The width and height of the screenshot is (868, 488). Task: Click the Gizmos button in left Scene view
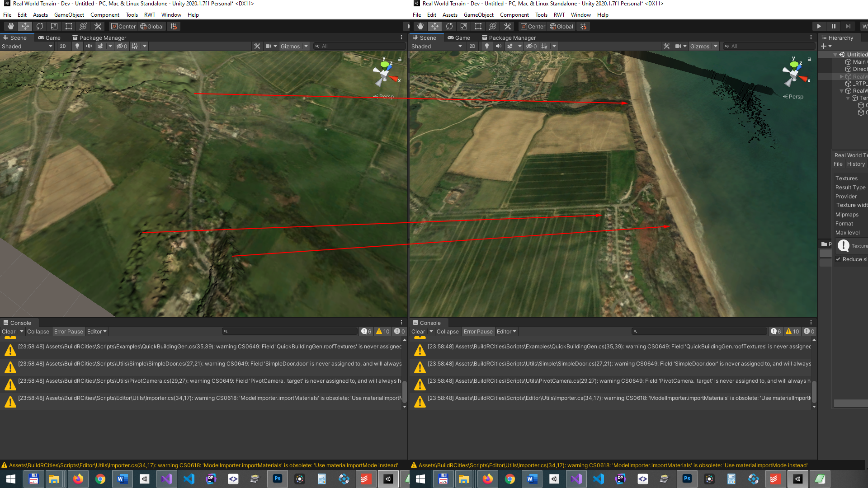coord(290,46)
